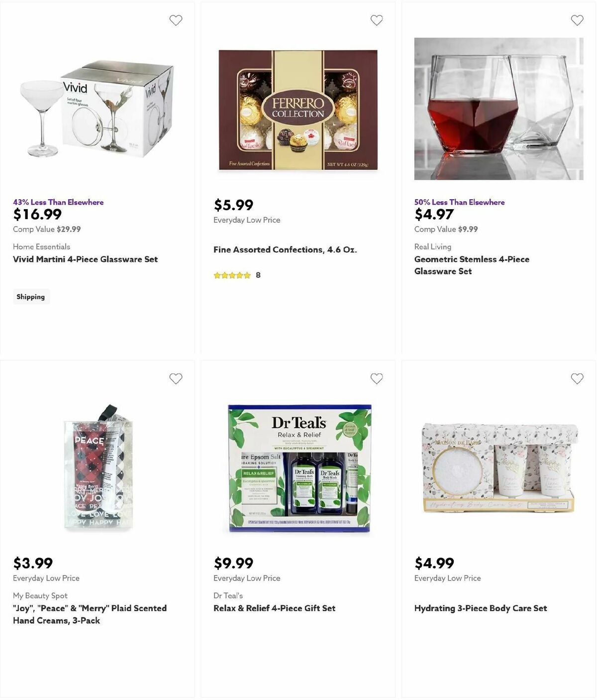This screenshot has width=597, height=700.
Task: Click the 50% Less Than Elsewhere promotion text
Action: pos(459,202)
